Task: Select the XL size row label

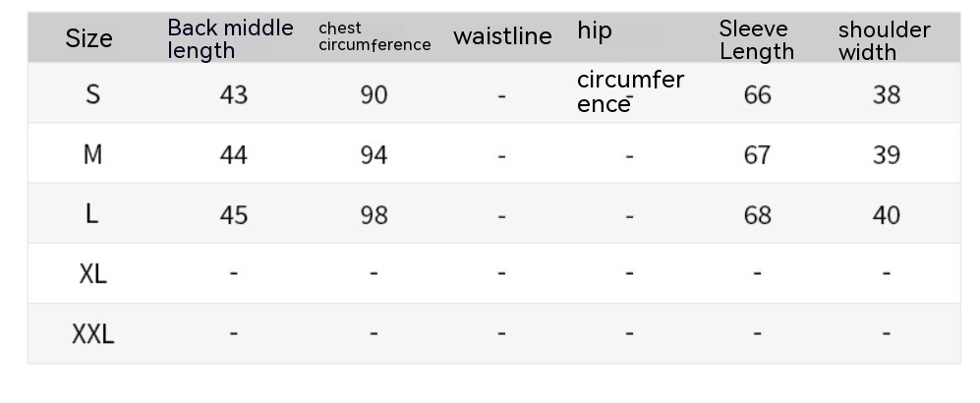Action: click(92, 273)
